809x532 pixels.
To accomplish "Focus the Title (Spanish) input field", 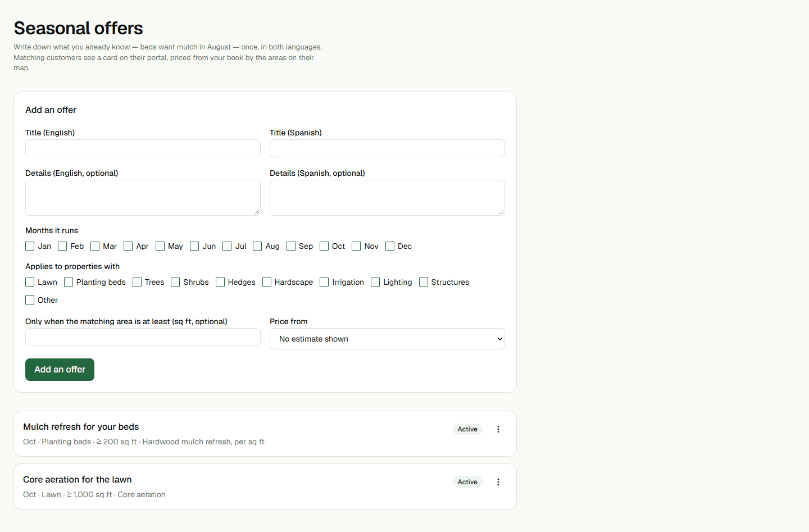I will pos(387,148).
